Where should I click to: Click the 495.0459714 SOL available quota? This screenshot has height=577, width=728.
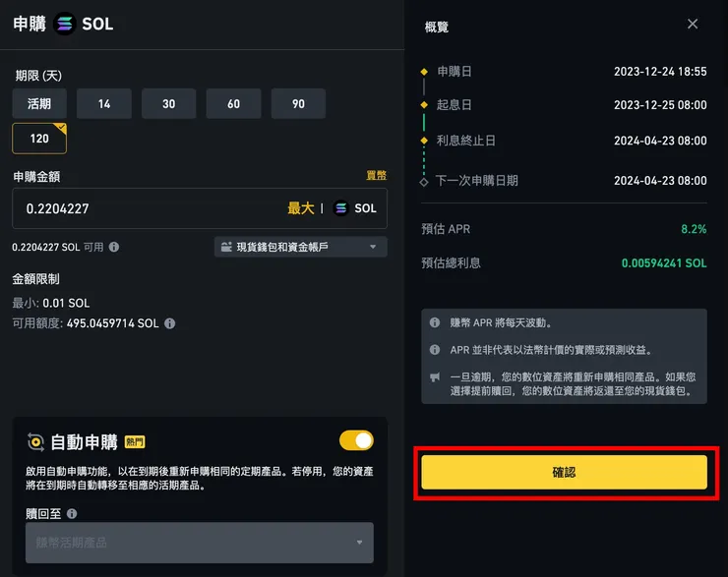tap(113, 323)
